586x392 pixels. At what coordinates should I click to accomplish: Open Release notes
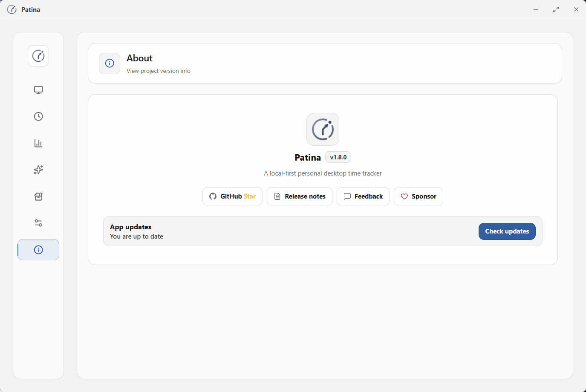(x=300, y=196)
